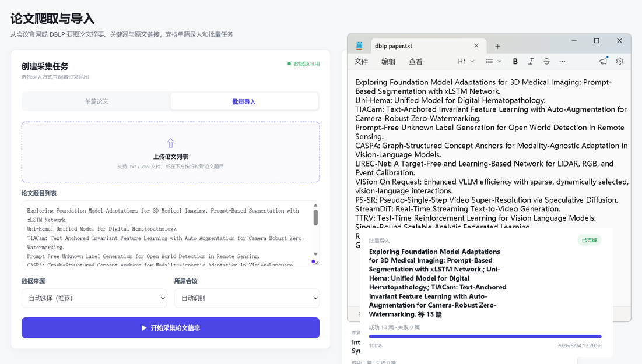Click the scroll up arrow of paper list
642x364 pixels.
click(x=315, y=206)
